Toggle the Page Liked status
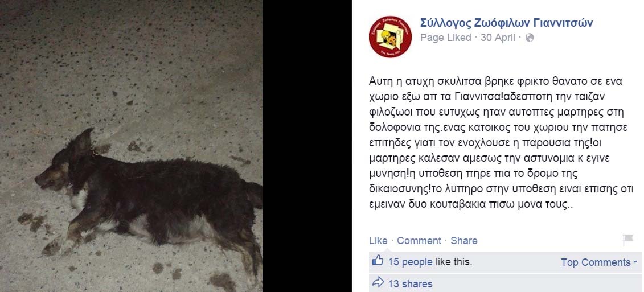Image resolution: width=644 pixels, height=292 pixels. pos(446,38)
